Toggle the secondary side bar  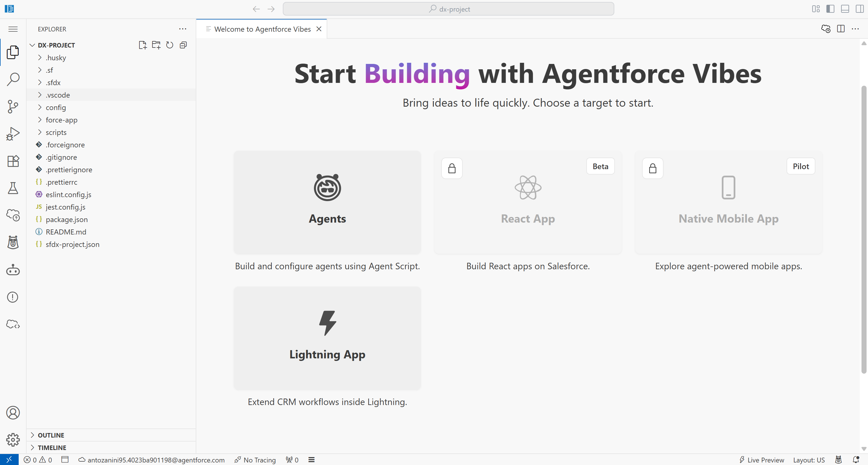tap(860, 9)
